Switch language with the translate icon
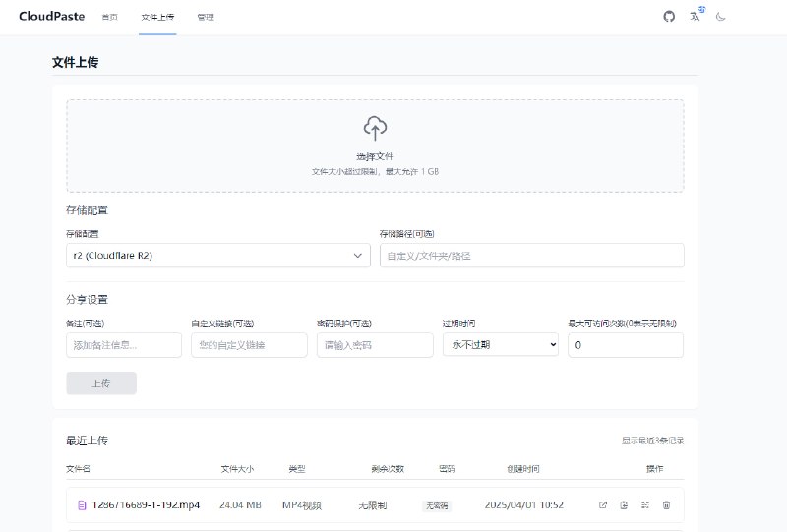 click(696, 17)
